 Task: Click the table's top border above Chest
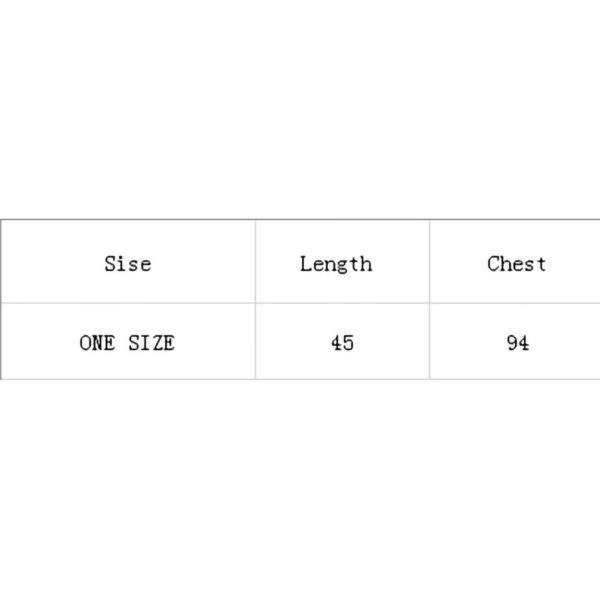click(516, 219)
